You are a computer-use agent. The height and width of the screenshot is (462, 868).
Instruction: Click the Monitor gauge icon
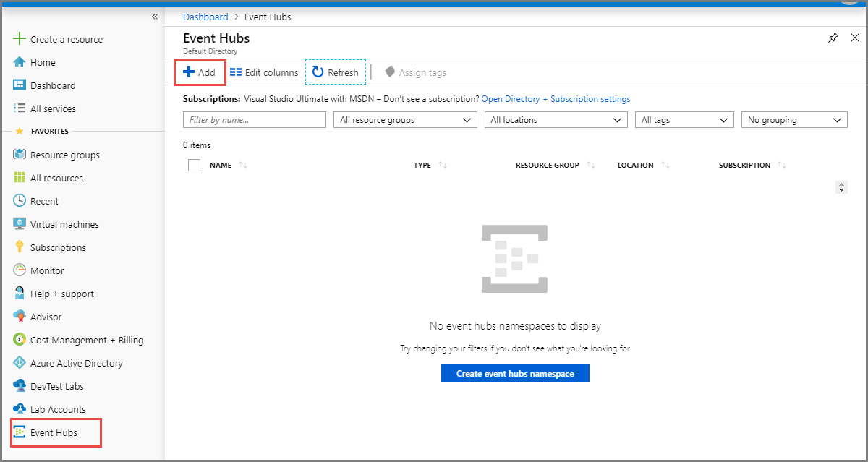point(20,270)
